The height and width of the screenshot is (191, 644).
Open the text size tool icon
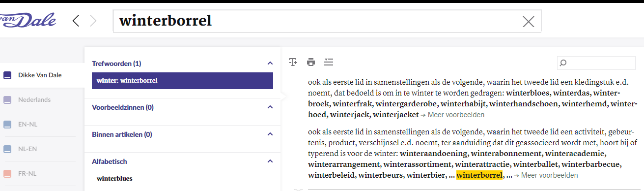click(293, 62)
